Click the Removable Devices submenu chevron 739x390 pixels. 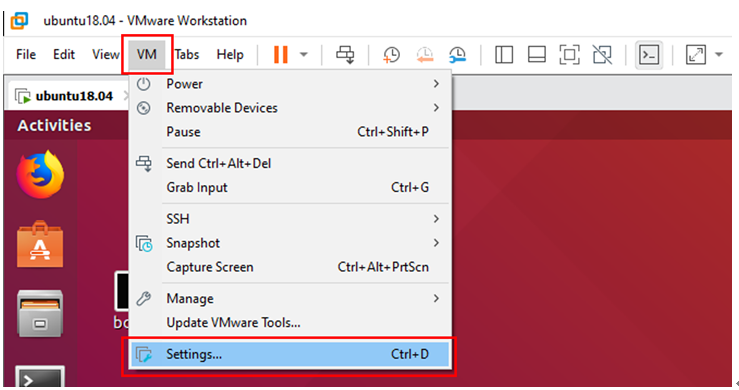click(x=436, y=108)
